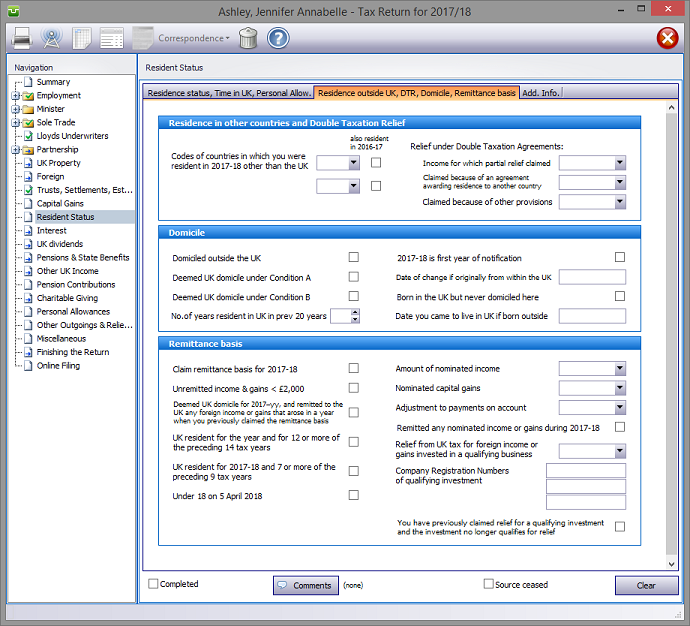Tick Claim remittance basis for 2017-18

tap(353, 368)
